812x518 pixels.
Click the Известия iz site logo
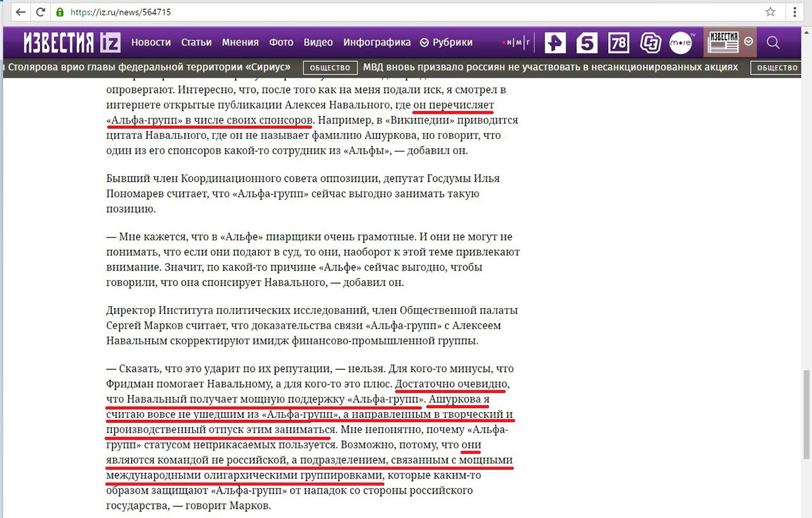[x=70, y=41]
